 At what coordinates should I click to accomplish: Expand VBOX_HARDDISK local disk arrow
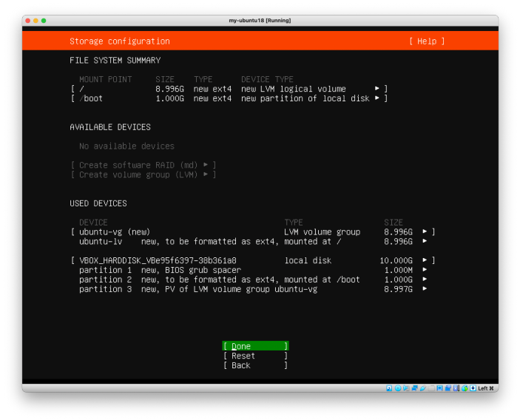pos(425,260)
